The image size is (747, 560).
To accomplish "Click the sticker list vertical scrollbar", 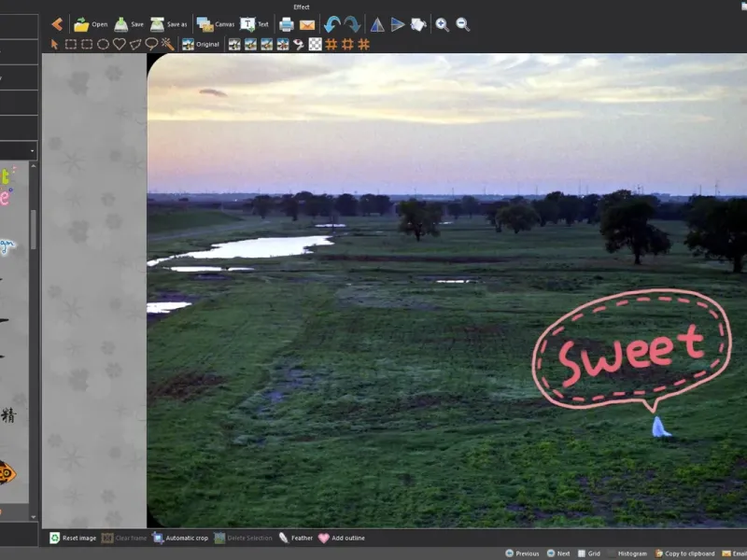I will coord(34,229).
